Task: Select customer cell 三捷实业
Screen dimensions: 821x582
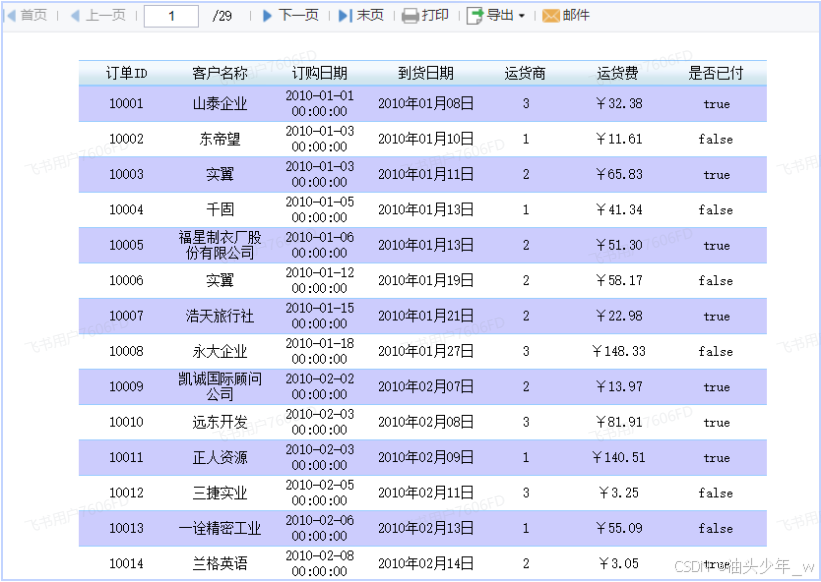Action: pyautogui.click(x=219, y=493)
